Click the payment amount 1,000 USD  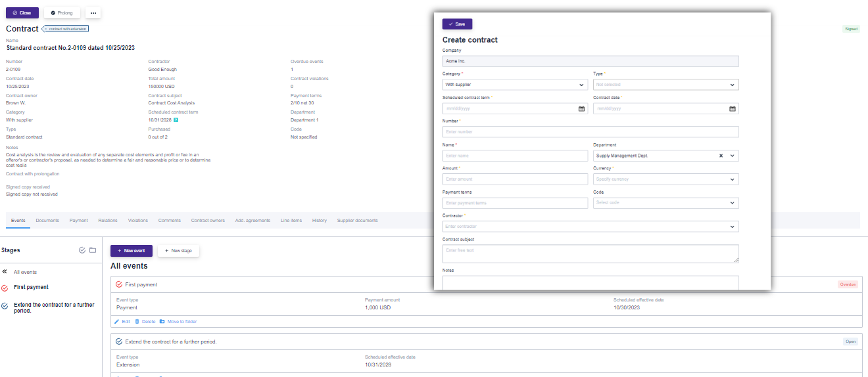coord(378,307)
